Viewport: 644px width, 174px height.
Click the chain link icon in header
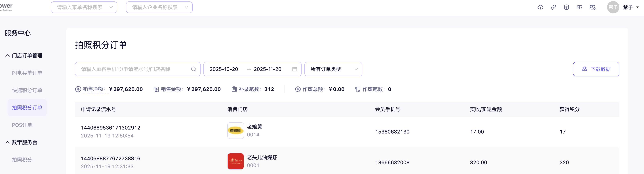553,7
